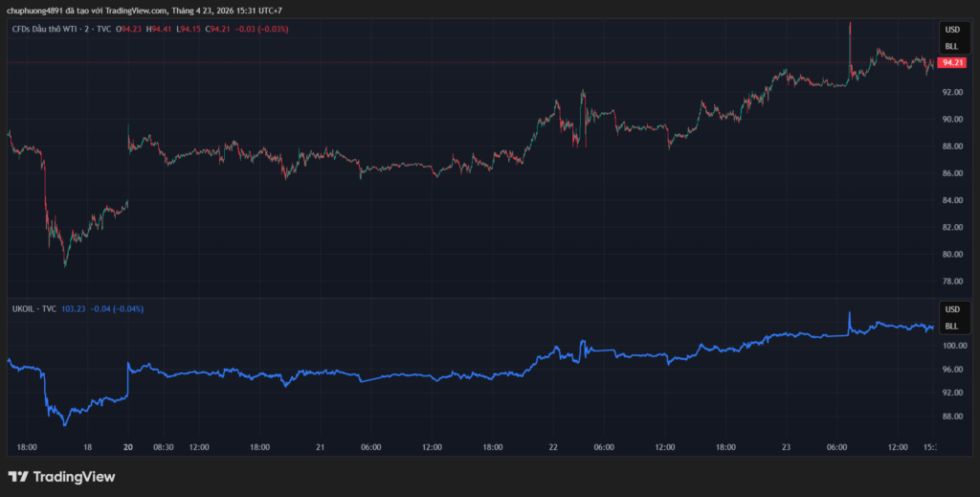Click the UKOIL 103.23 price value
The image size is (980, 497).
pos(73,308)
